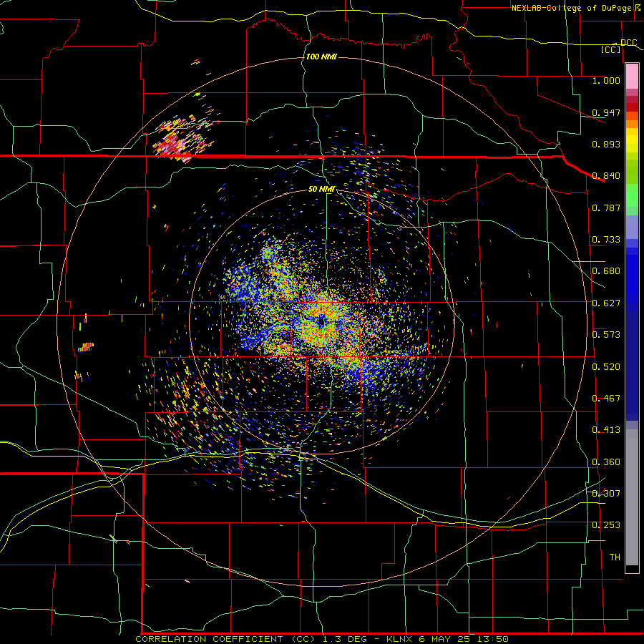Click the DCC label above the color scale
The height and width of the screenshot is (644, 644).
coord(628,42)
